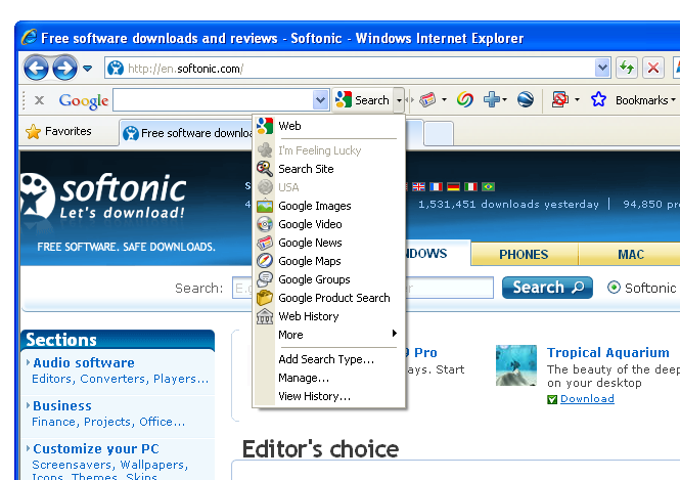Open Web History from the menu

click(x=329, y=317)
